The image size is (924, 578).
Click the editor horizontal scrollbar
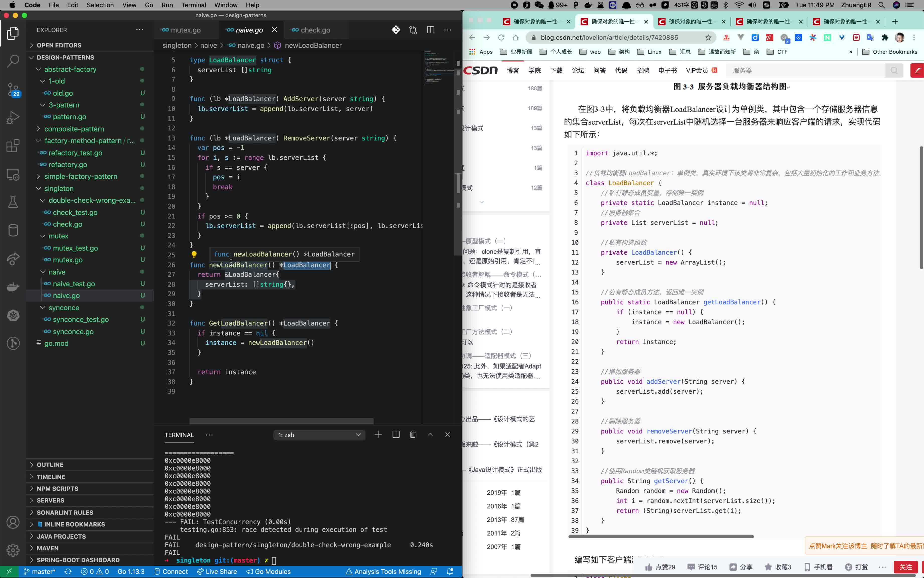coord(282,421)
